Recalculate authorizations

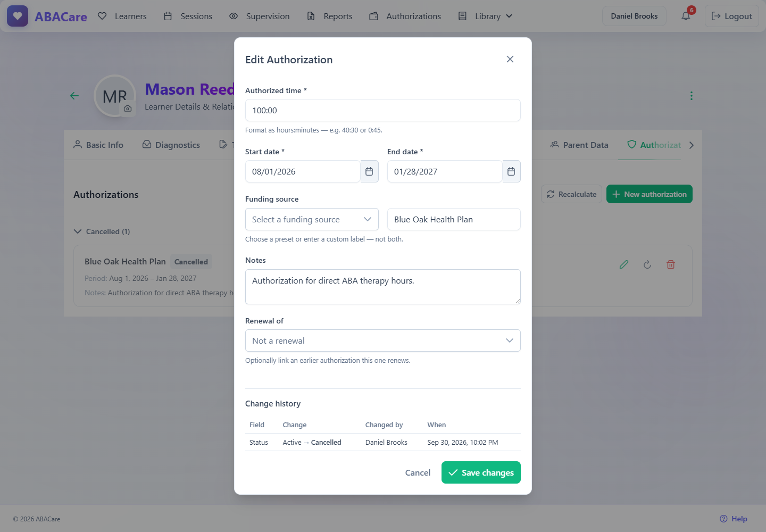pyautogui.click(x=572, y=194)
